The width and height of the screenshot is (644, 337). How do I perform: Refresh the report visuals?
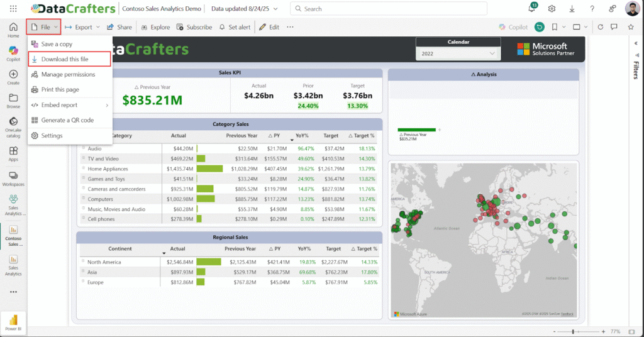pyautogui.click(x=601, y=27)
